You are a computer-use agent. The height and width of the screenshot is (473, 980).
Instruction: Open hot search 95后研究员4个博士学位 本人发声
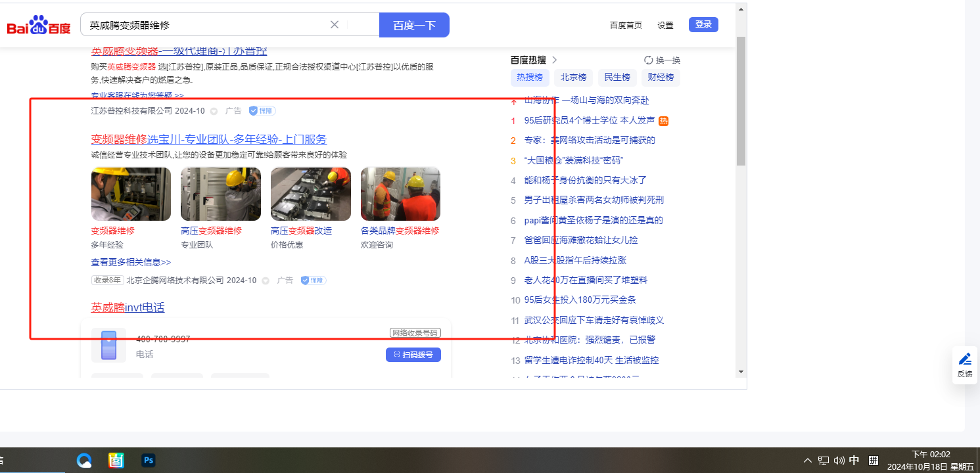coord(590,120)
